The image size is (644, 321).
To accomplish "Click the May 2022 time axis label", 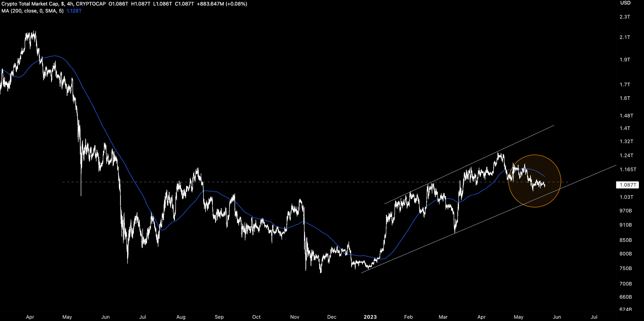I will click(x=67, y=317).
